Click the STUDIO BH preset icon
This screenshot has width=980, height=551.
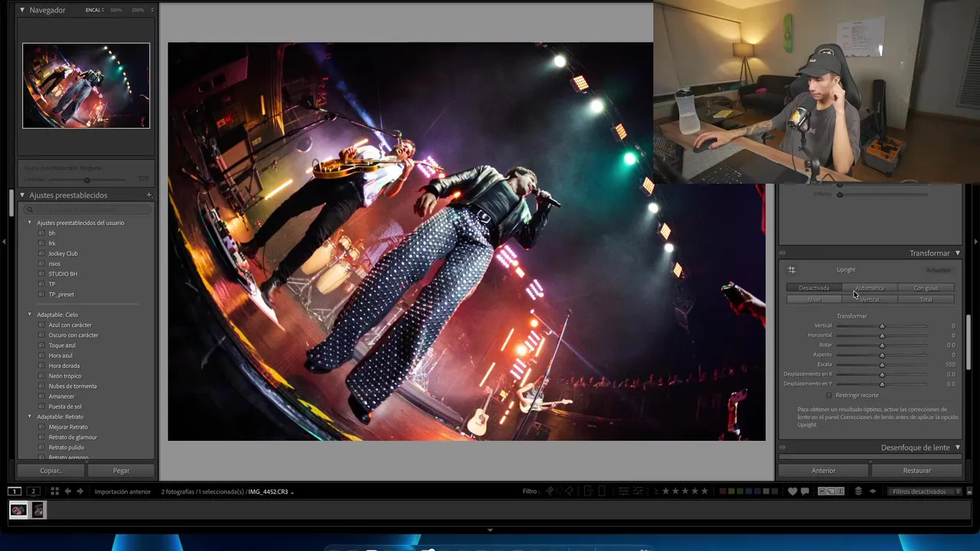(x=41, y=274)
